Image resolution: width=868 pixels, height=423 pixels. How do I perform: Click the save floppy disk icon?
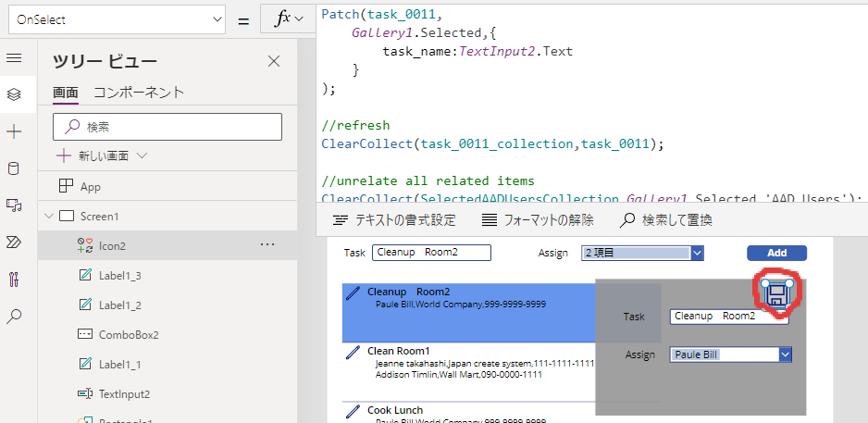click(x=777, y=294)
